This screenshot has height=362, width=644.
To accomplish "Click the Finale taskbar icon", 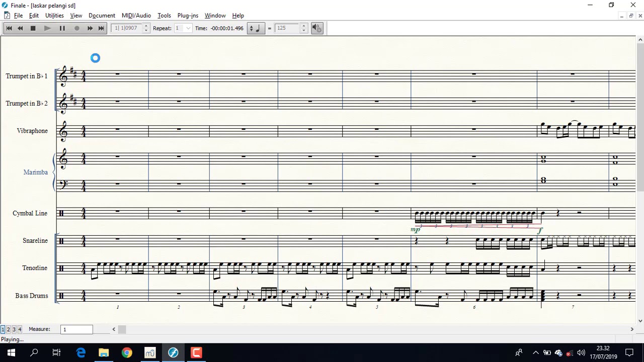I will coord(173,353).
